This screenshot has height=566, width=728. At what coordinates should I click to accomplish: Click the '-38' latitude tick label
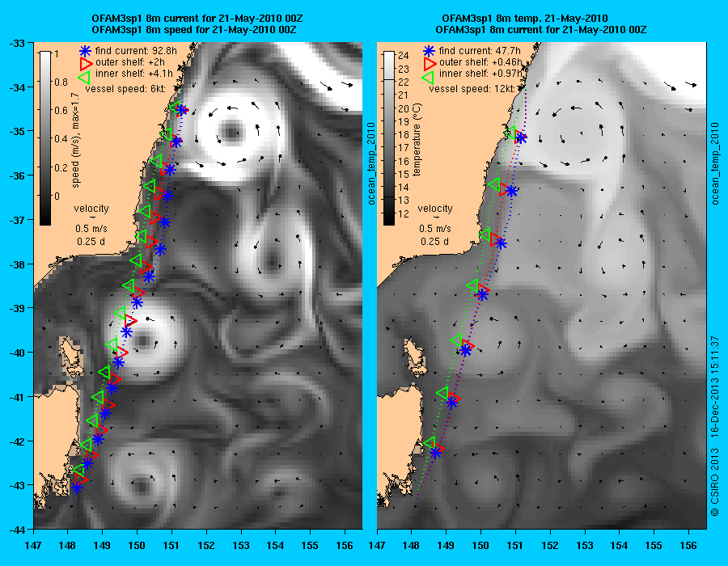click(17, 264)
